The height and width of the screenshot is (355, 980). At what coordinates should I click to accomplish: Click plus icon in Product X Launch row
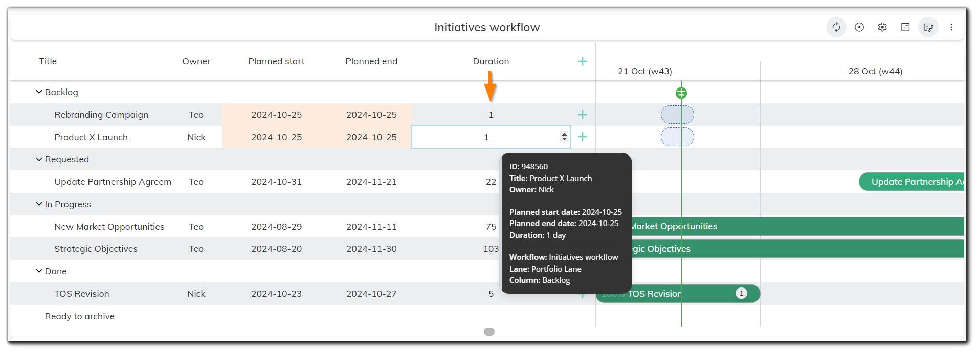point(582,137)
